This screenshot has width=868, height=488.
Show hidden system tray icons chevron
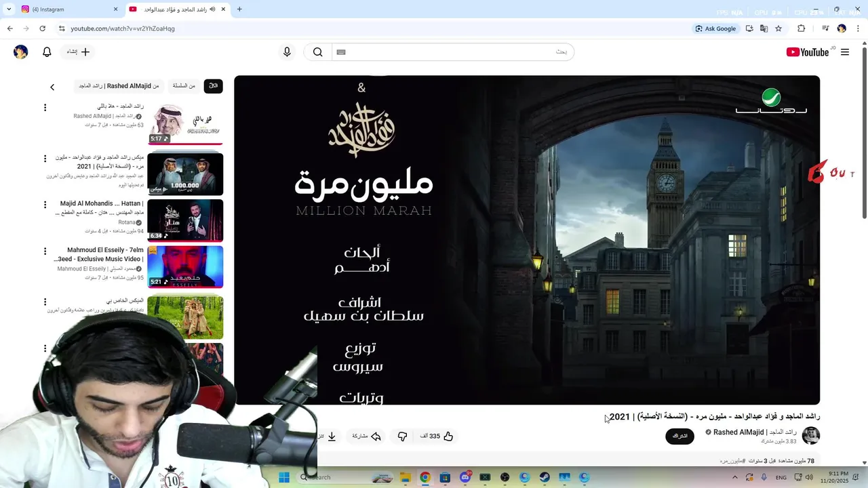pos(734,477)
